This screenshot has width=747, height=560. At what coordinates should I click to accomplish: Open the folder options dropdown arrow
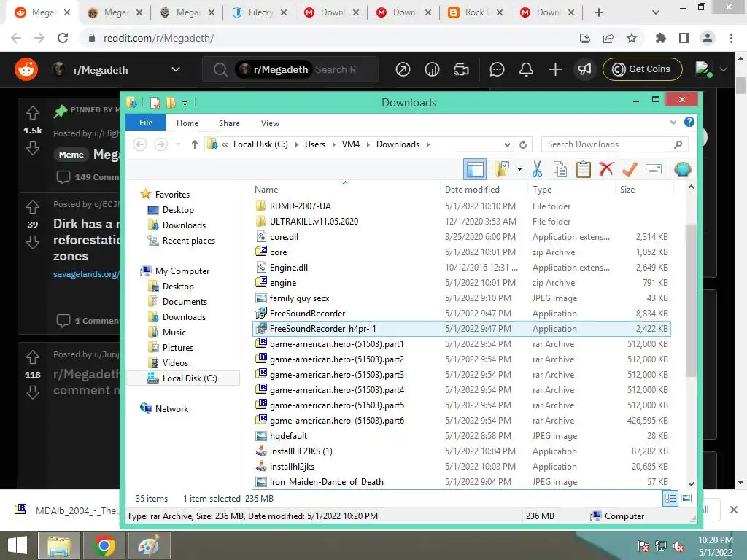click(519, 169)
